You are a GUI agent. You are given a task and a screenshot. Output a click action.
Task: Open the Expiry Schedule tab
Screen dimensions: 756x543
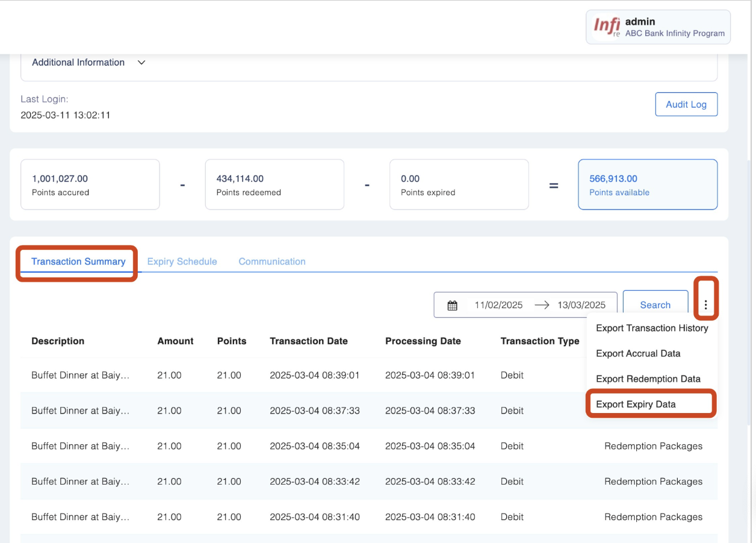pos(182,262)
